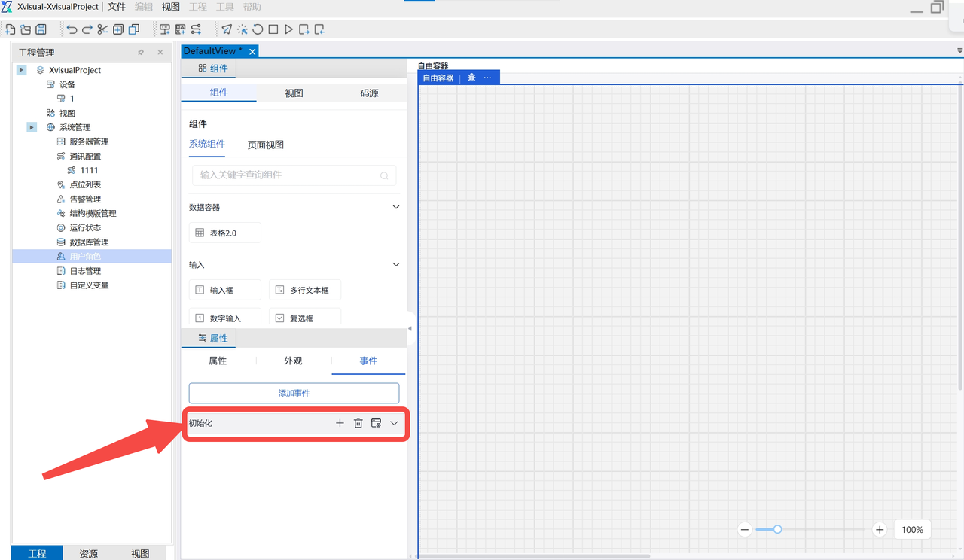Image resolution: width=964 pixels, height=560 pixels.
Task: Open the 文件 menu
Action: pyautogui.click(x=117, y=7)
